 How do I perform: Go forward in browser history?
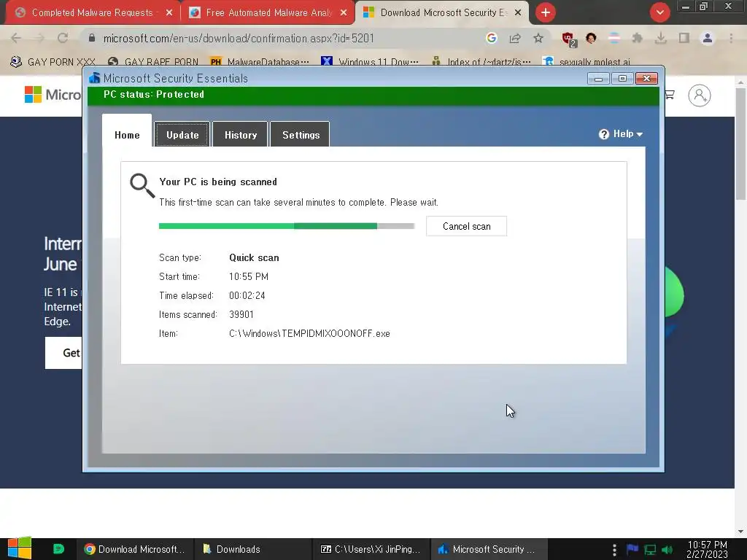(x=39, y=38)
